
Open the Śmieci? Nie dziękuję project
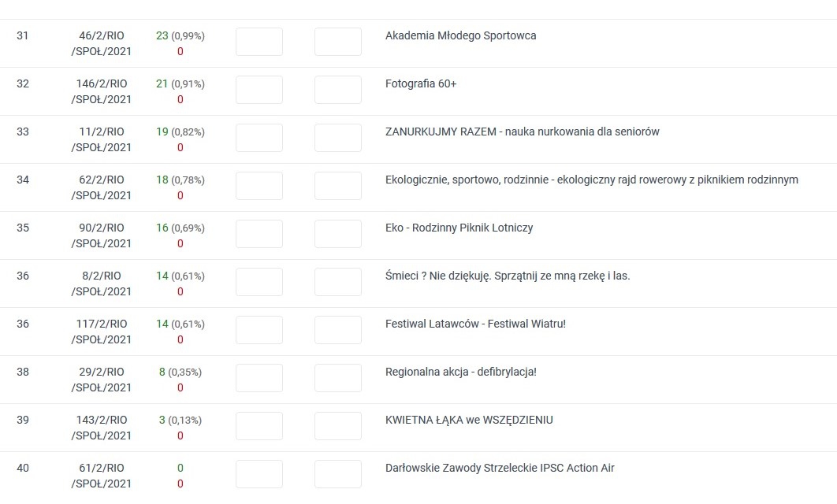coord(508,276)
